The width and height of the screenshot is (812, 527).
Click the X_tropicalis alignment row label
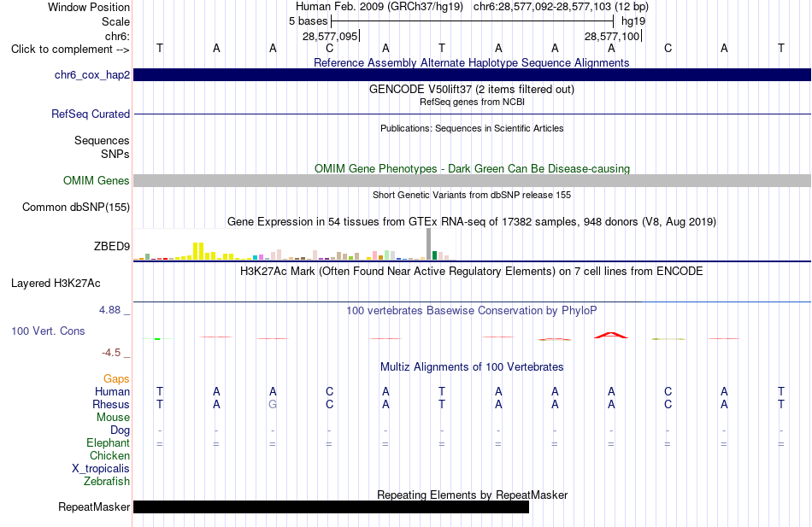coord(101,469)
